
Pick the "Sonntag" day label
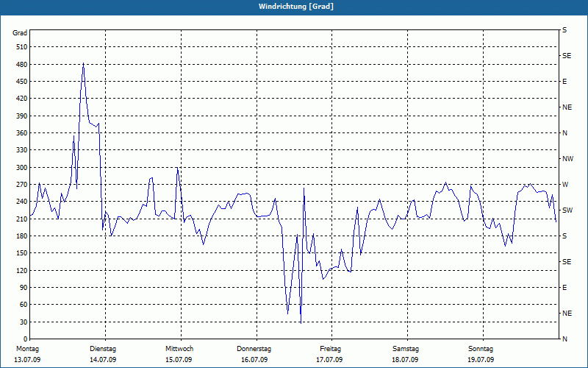(481, 349)
